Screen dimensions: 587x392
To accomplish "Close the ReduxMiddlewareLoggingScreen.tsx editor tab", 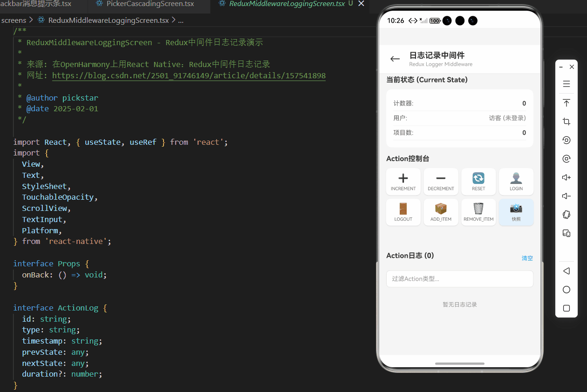I will click(361, 4).
